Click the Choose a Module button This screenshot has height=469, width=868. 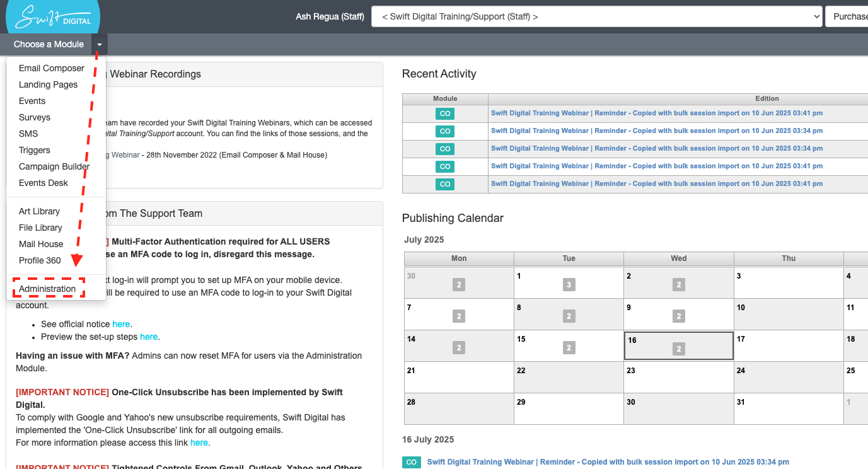[49, 44]
